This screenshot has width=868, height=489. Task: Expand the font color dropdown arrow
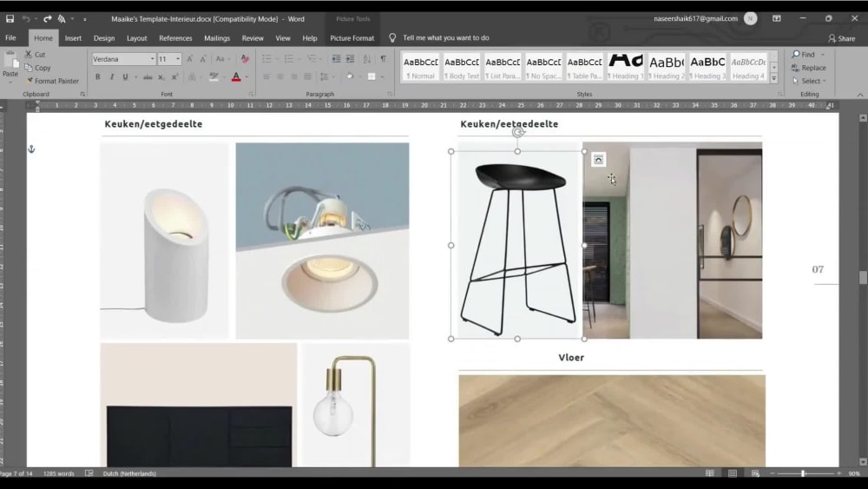(247, 77)
